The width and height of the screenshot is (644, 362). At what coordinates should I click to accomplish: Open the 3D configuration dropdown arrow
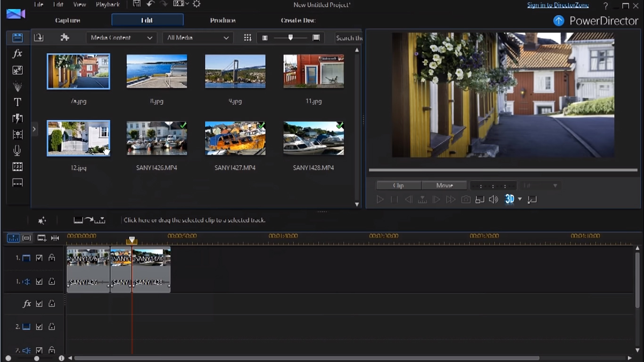tap(520, 199)
